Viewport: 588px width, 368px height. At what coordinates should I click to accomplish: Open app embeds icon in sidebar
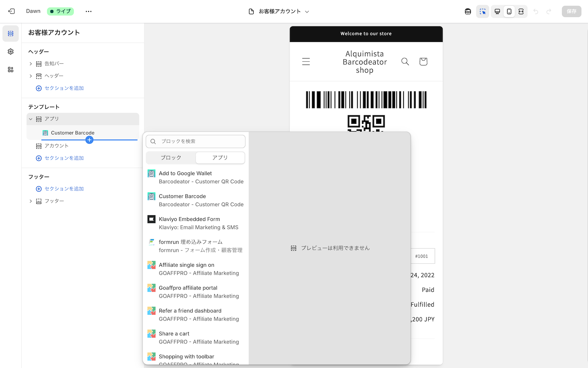[x=11, y=70]
